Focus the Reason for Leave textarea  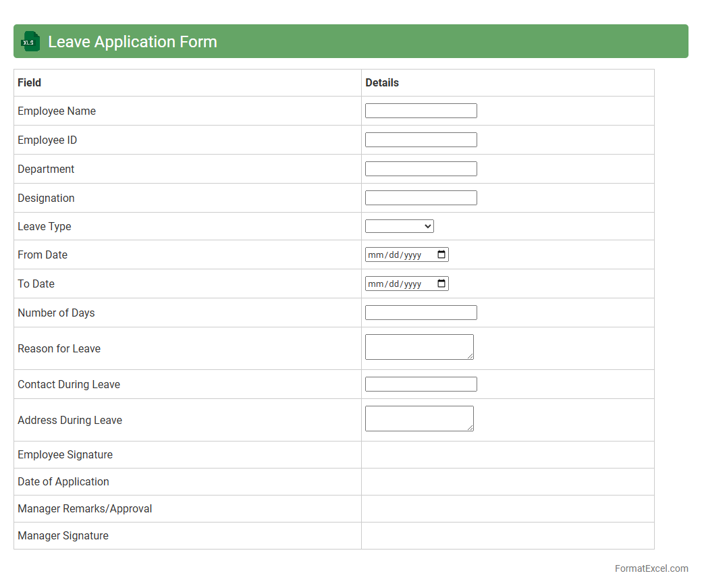coord(418,346)
